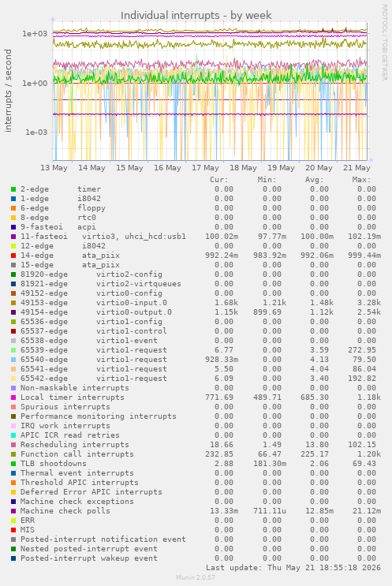Click the 232.85 current Function call value
This screenshot has height=586, width=392.
pos(219,454)
